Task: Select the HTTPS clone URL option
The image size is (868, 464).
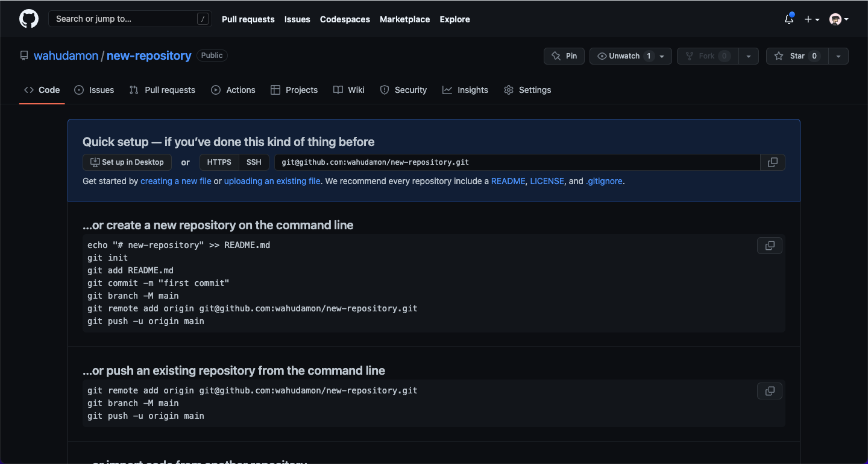Action: (x=219, y=162)
